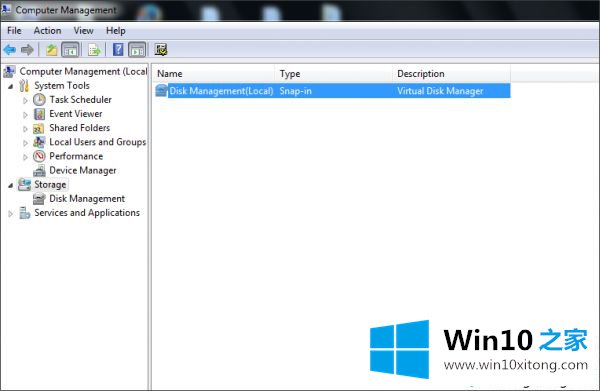Sort by the Type column header
The image size is (600, 391).
334,73
